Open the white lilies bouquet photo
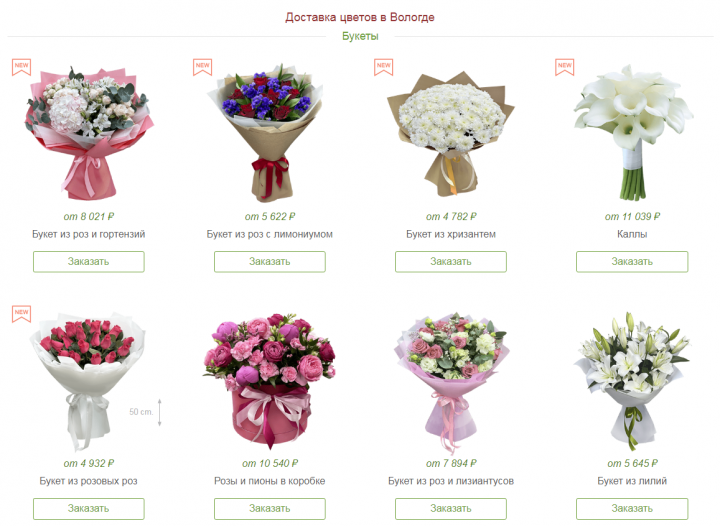The image size is (720, 526). click(x=632, y=381)
